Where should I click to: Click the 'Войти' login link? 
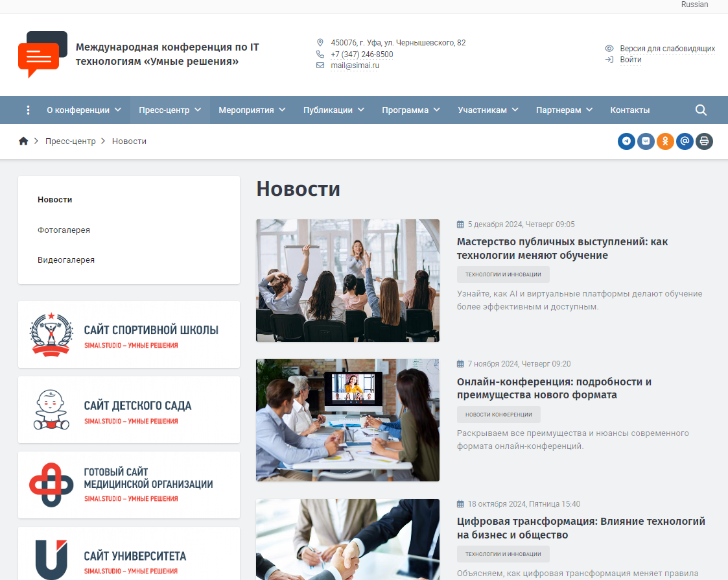tap(630, 60)
